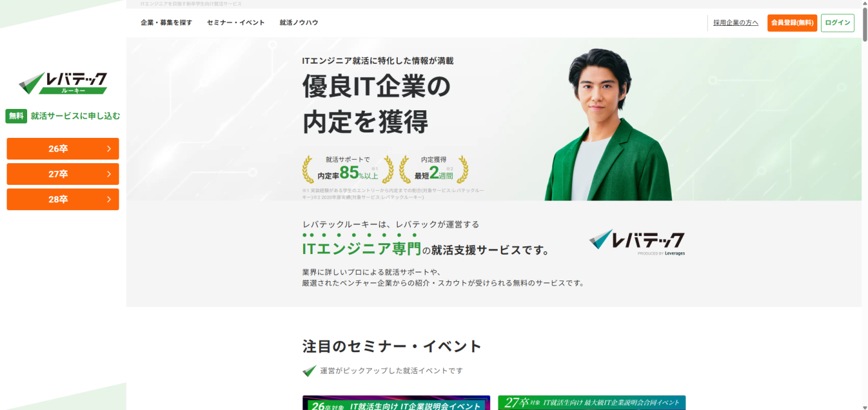Click the Levtech logo beside service description
Viewport: 868px width, 410px height.
point(637,242)
